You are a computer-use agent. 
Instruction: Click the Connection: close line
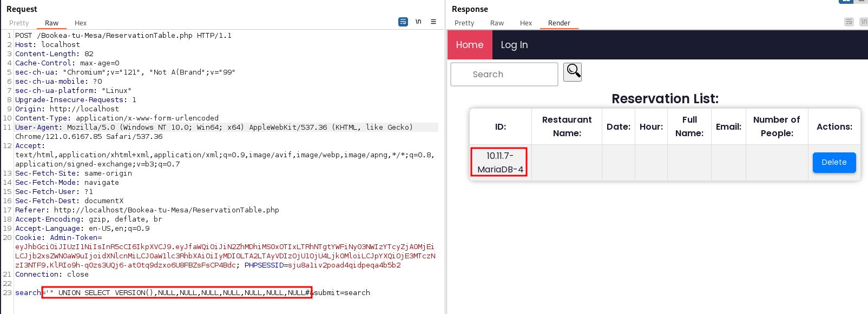[x=52, y=275]
